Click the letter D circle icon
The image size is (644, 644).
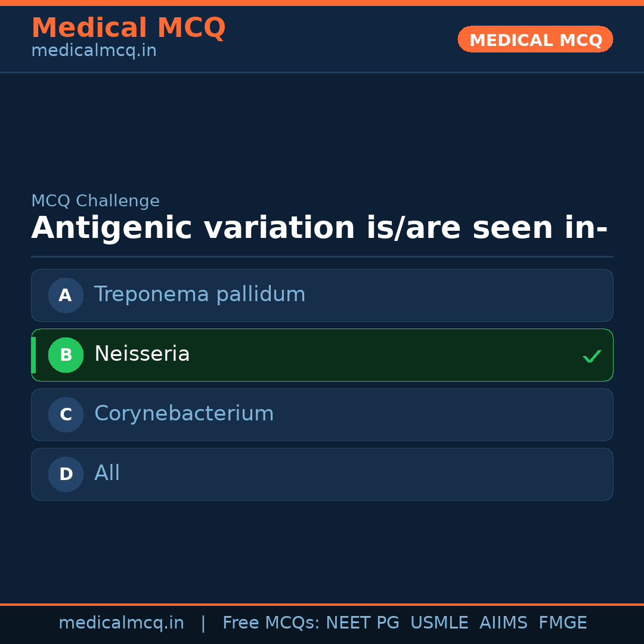click(x=66, y=474)
